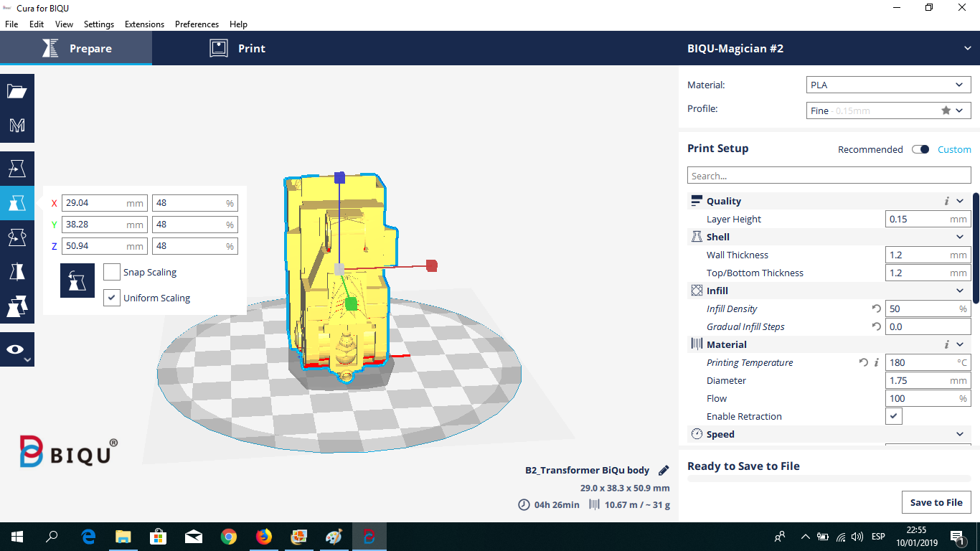The width and height of the screenshot is (980, 551).
Task: Click the Shell category icon
Action: tap(696, 237)
